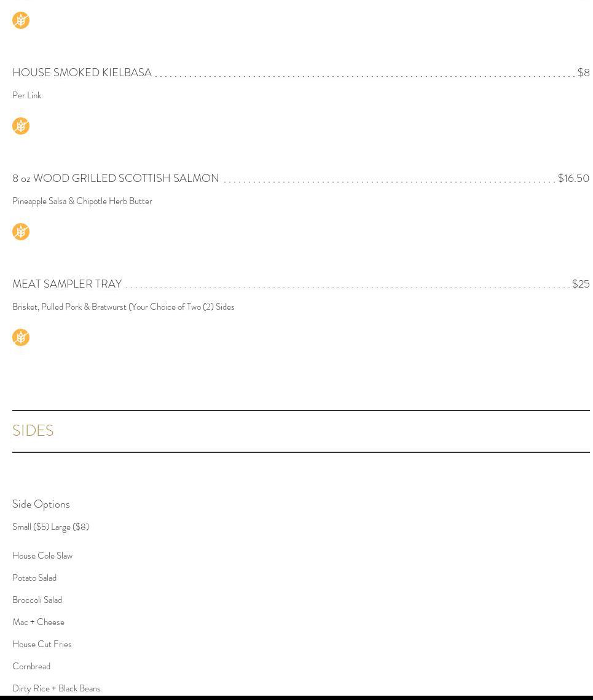593x700 pixels.
Task: Select the House Smoked Kielbasa item title
Action: tap(82, 73)
